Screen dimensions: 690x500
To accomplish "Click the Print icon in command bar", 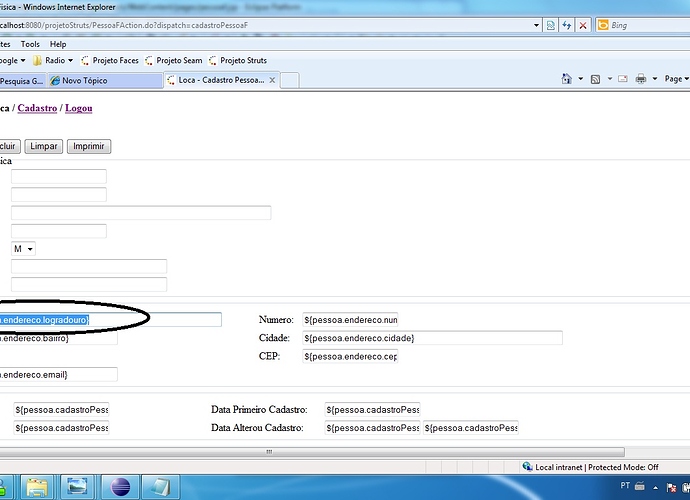I will 641,79.
